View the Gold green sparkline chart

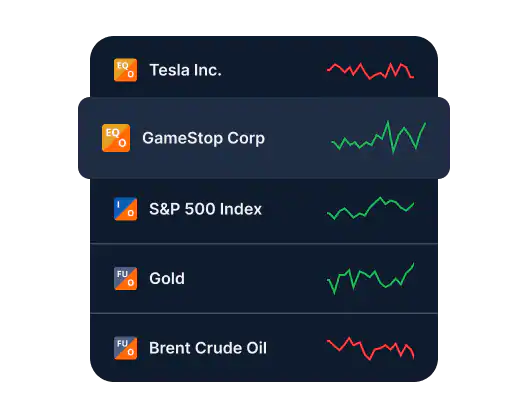pos(370,278)
